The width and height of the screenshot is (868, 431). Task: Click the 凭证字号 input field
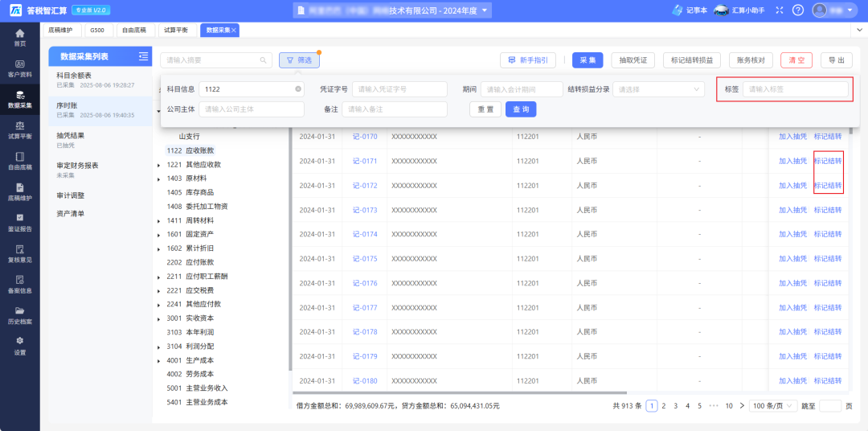point(399,88)
